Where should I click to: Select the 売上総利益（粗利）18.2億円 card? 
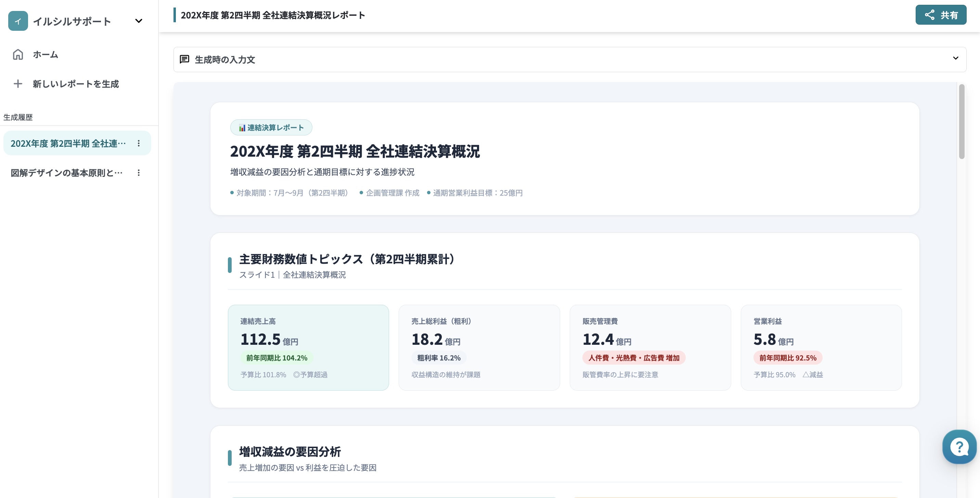[479, 348]
